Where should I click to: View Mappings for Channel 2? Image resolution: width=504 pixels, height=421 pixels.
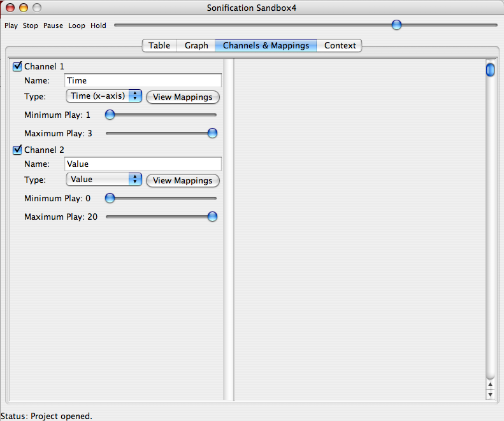pyautogui.click(x=183, y=181)
